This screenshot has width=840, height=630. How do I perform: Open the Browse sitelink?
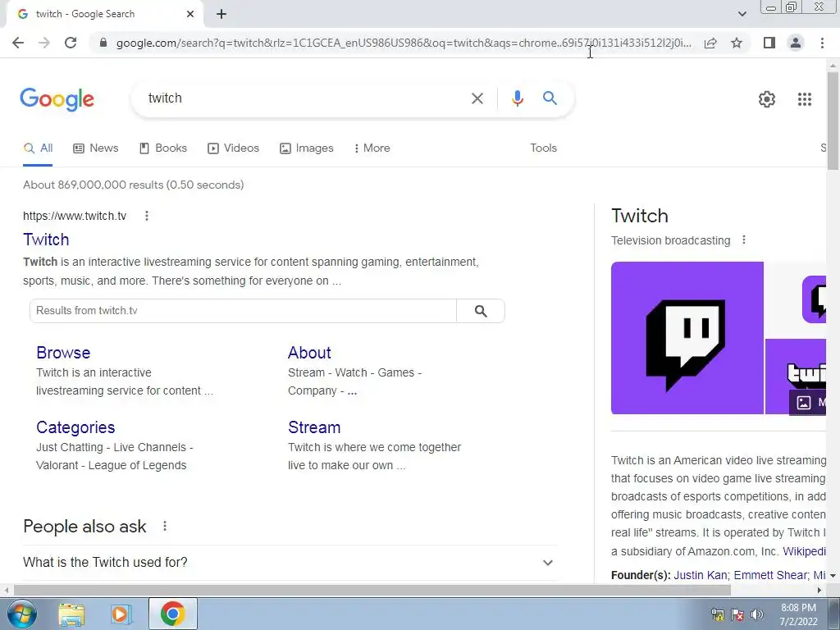pyautogui.click(x=63, y=353)
